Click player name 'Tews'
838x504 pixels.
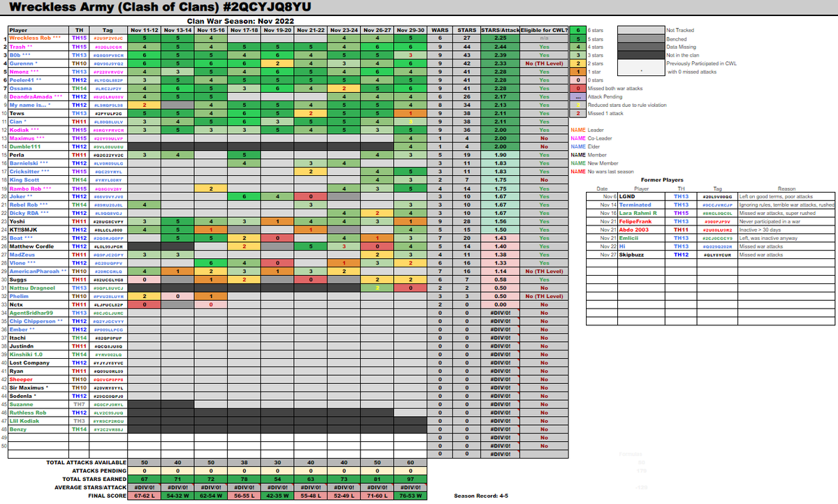coord(16,112)
